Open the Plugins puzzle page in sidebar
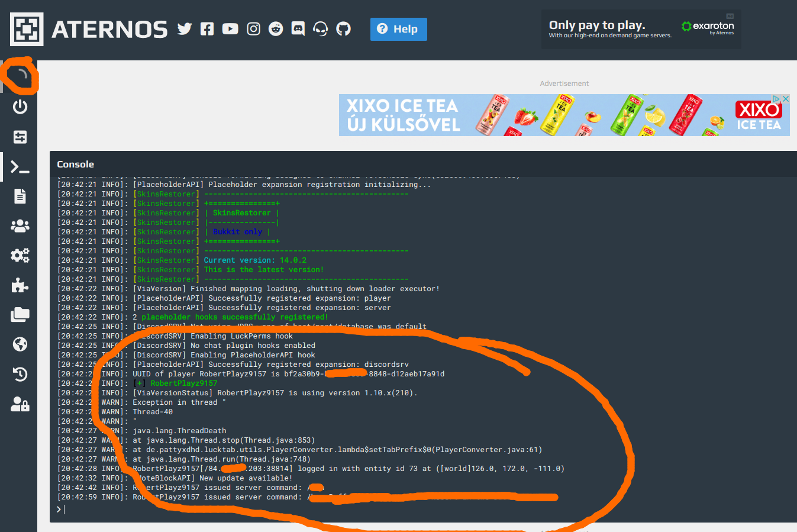Screen dimensions: 797x532 pos(20,285)
